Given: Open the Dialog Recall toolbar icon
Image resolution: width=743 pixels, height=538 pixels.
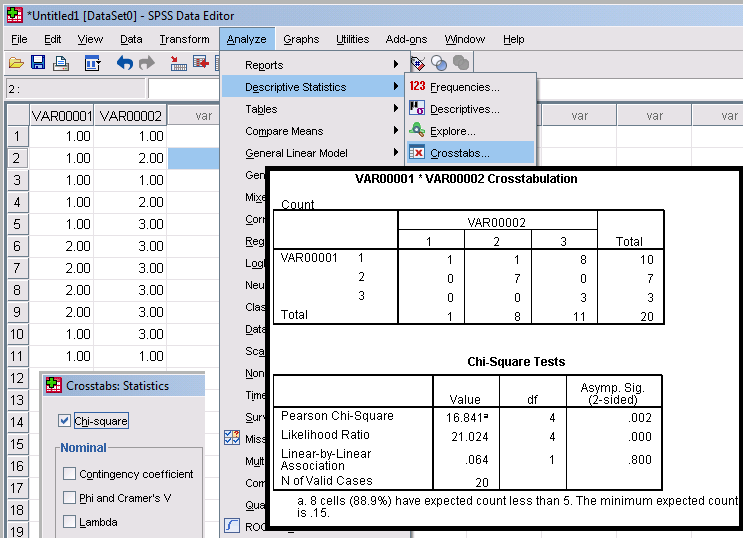Looking at the screenshot, I should (x=92, y=63).
